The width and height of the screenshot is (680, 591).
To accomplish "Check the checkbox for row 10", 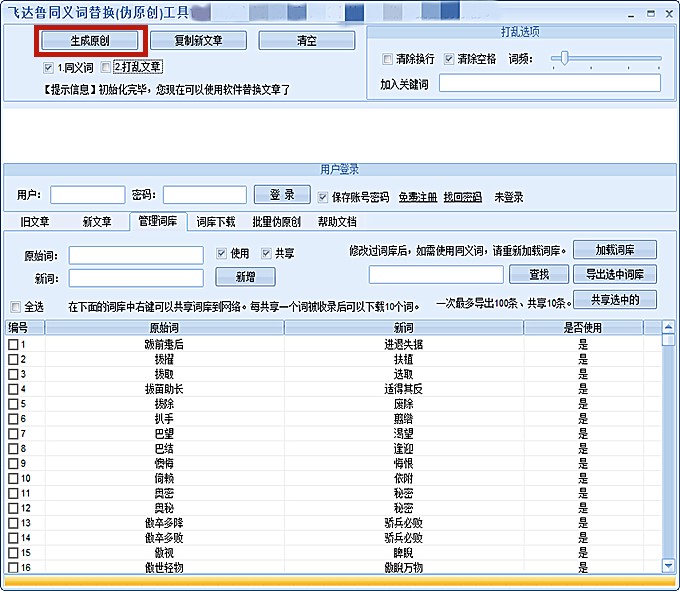I will [13, 478].
